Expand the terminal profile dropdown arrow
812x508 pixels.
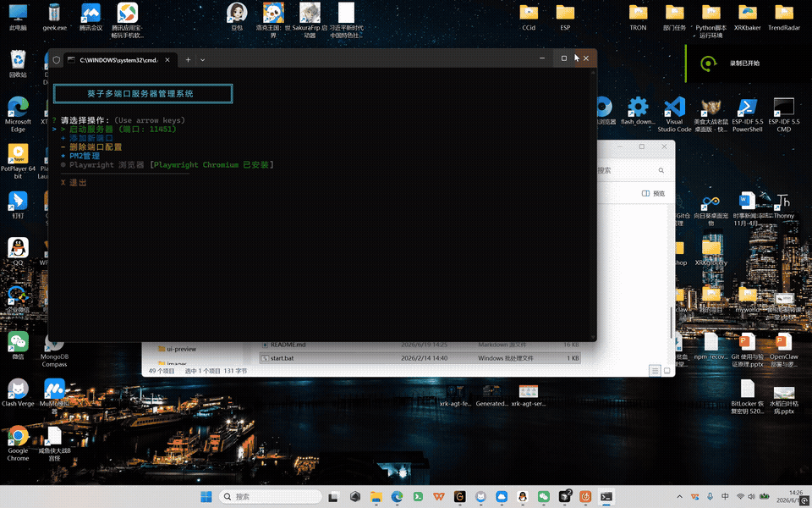tap(202, 59)
